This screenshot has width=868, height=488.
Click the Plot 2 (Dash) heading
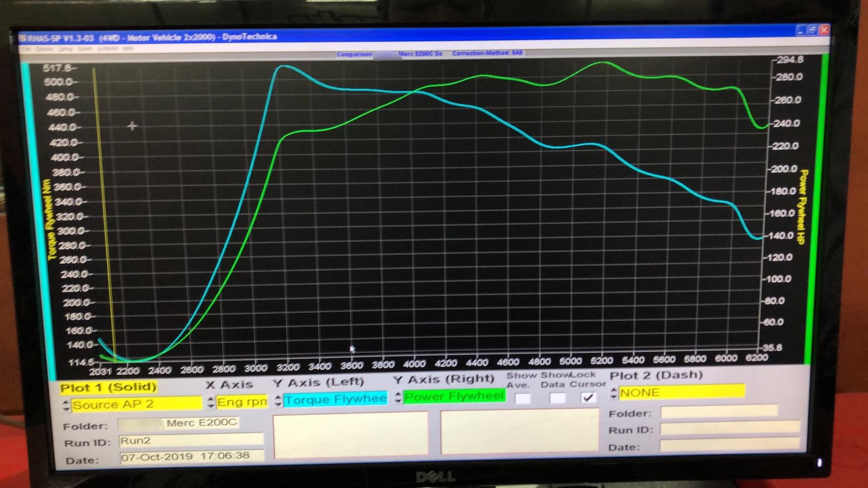tap(656, 375)
